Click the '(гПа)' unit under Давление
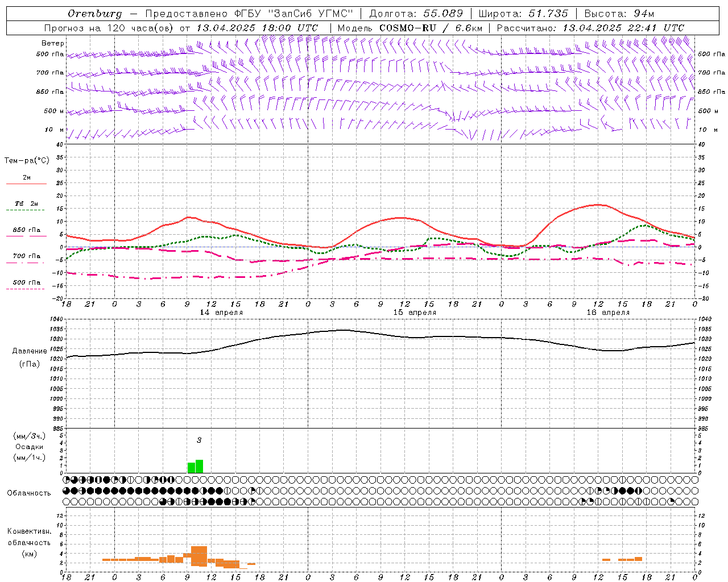The image size is (728, 582). pyautogui.click(x=30, y=364)
